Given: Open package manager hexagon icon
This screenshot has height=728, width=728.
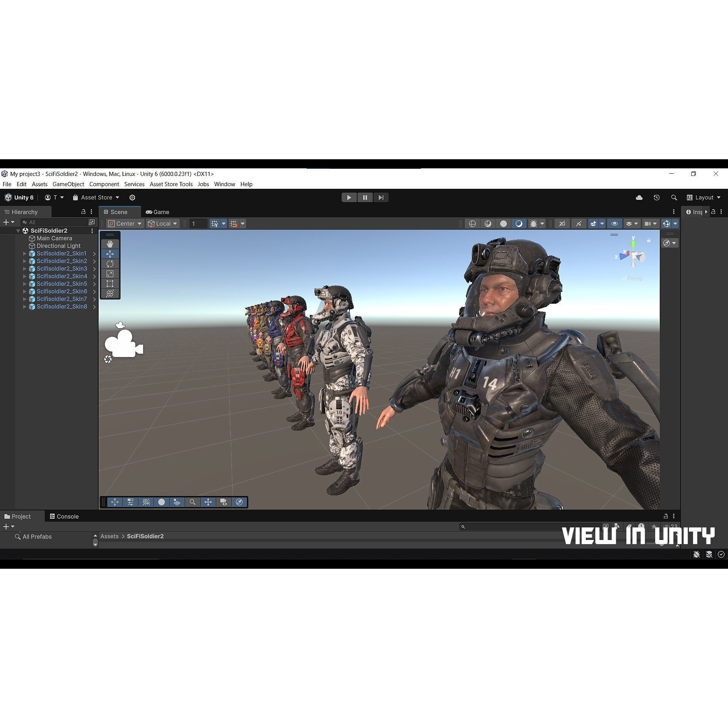Looking at the screenshot, I should tap(132, 198).
